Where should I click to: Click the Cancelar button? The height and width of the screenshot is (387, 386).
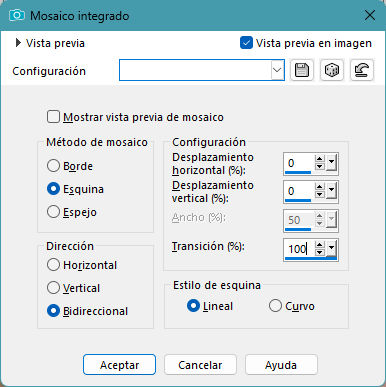click(200, 365)
